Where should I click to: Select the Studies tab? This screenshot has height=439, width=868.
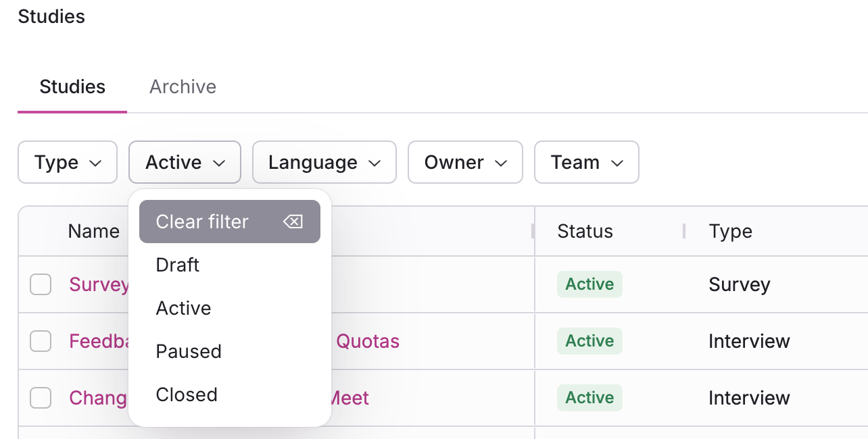click(72, 86)
